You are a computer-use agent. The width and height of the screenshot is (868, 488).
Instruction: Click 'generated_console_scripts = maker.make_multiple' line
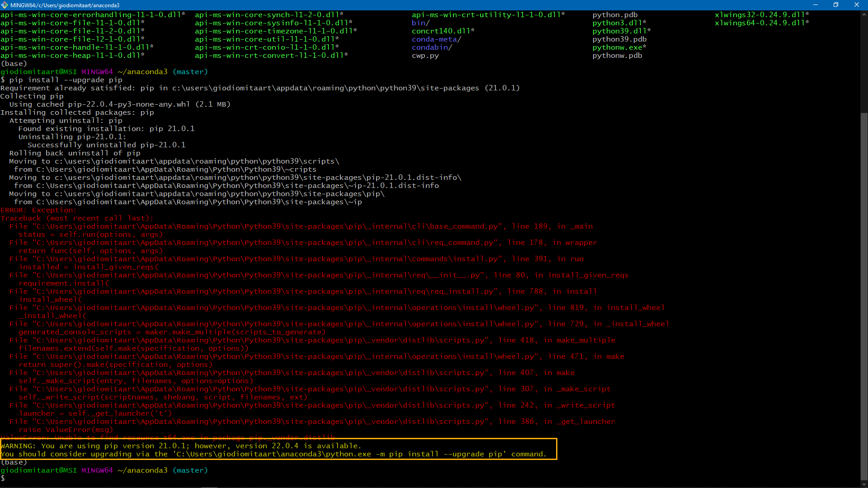point(172,332)
